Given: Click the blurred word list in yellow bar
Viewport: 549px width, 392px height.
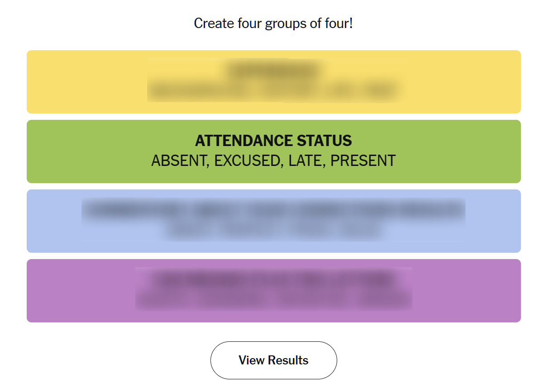Looking at the screenshot, I should coord(273,92).
